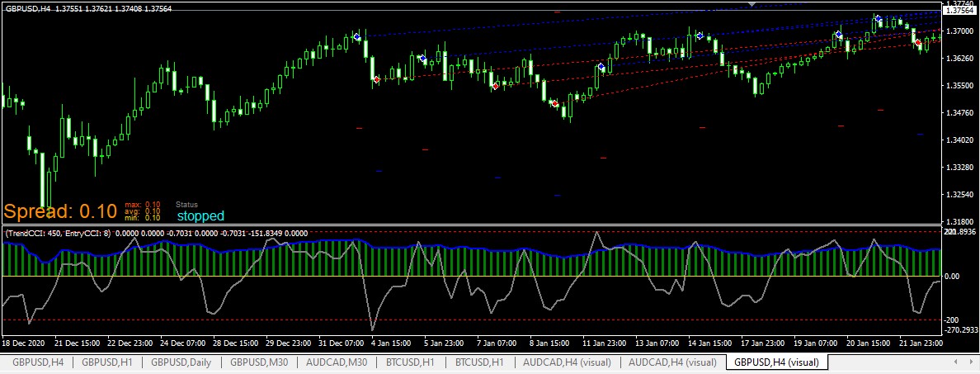Select the GBPUSD,H4 (visual) tab
The image size is (980, 374).
point(777,362)
